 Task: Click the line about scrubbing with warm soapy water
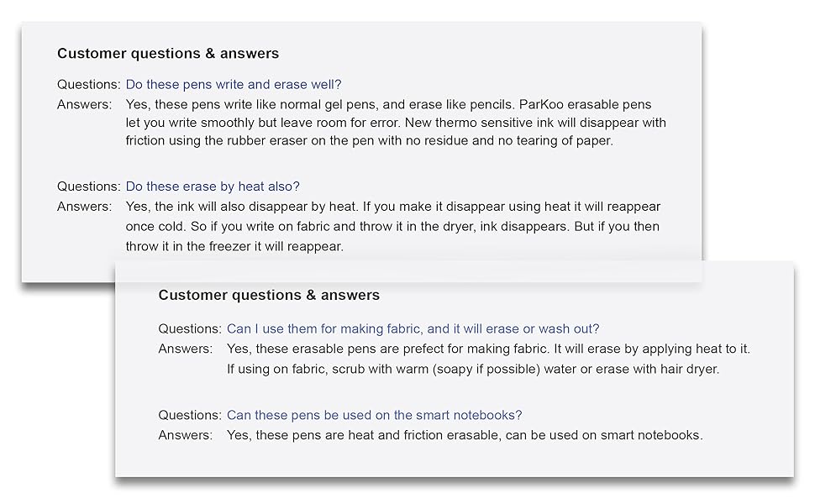[472, 369]
